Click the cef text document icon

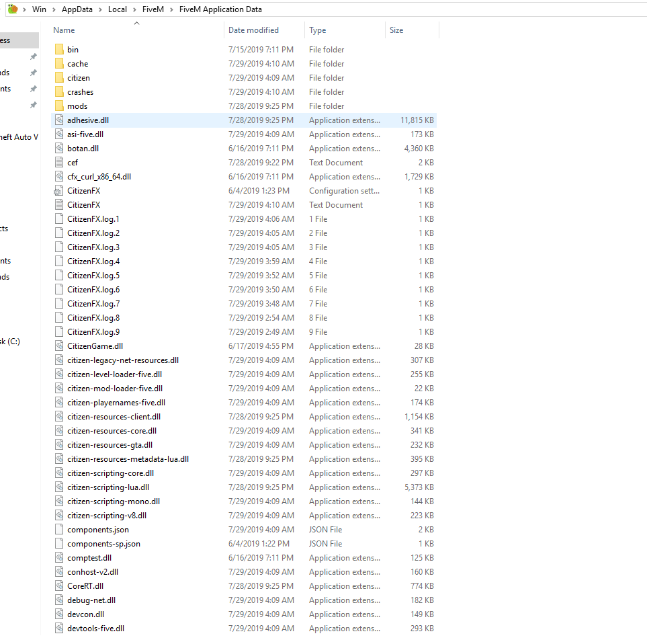pos(59,162)
